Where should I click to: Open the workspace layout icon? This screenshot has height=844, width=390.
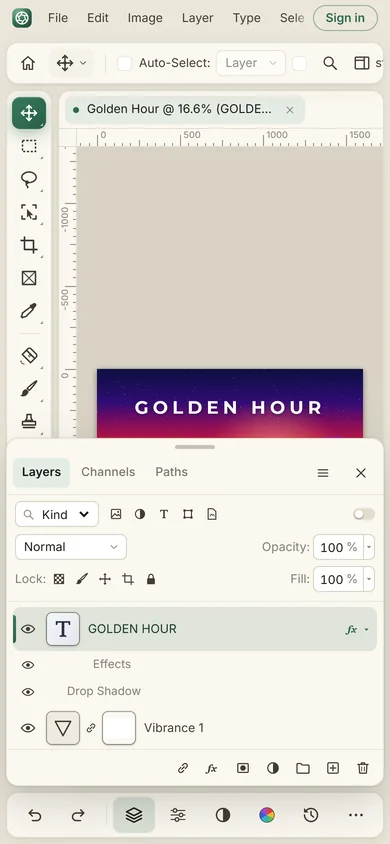(x=361, y=64)
